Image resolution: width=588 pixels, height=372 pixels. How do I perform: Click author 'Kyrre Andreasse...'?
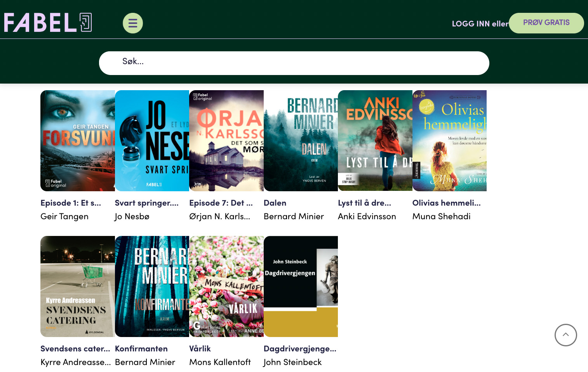76,362
